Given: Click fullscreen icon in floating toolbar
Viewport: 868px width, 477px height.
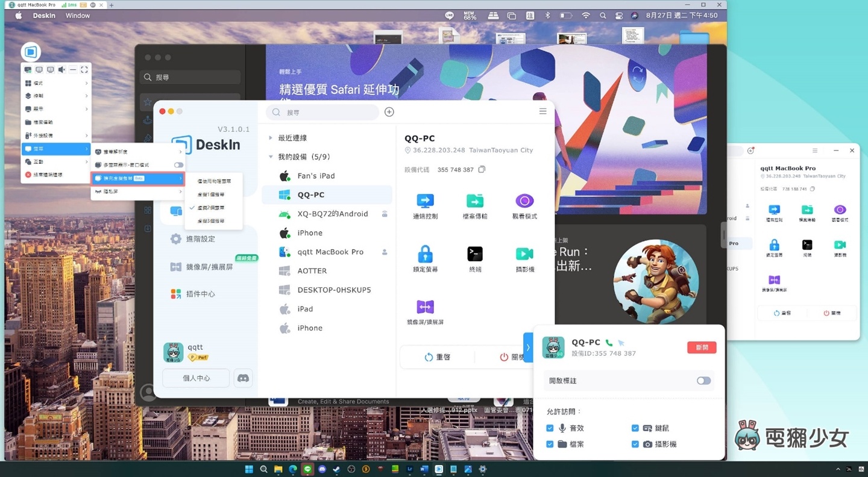Looking at the screenshot, I should [x=84, y=70].
